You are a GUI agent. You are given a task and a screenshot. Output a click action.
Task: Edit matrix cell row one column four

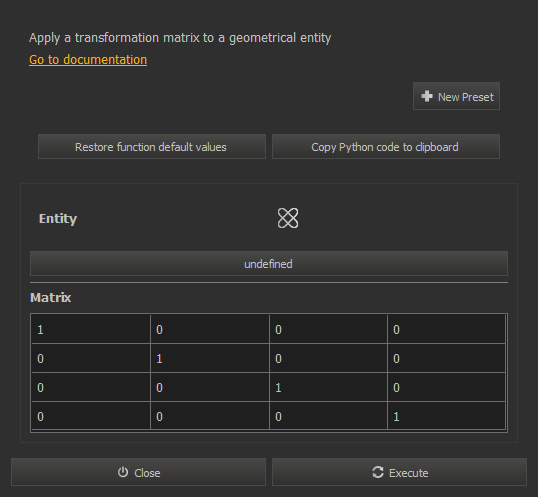click(x=446, y=329)
